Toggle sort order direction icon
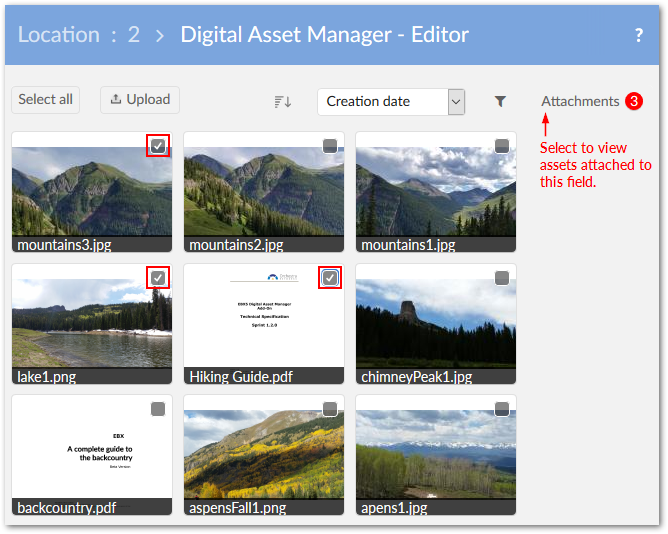 (x=283, y=102)
